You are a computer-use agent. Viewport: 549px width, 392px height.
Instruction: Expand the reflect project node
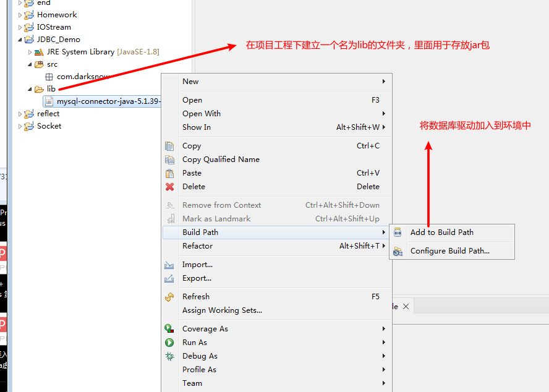pos(20,114)
